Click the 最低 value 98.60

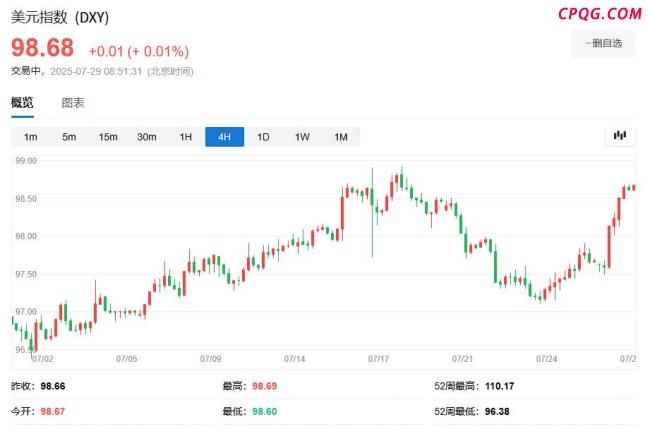(x=264, y=411)
